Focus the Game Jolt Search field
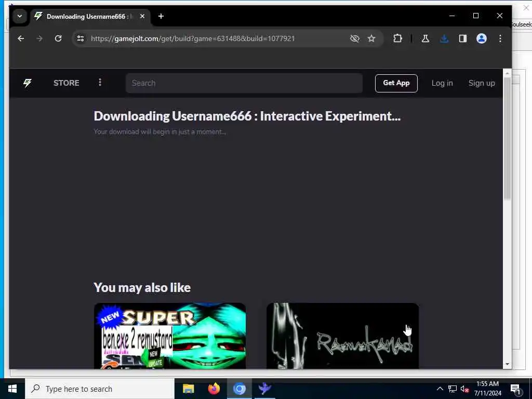 tap(244, 83)
